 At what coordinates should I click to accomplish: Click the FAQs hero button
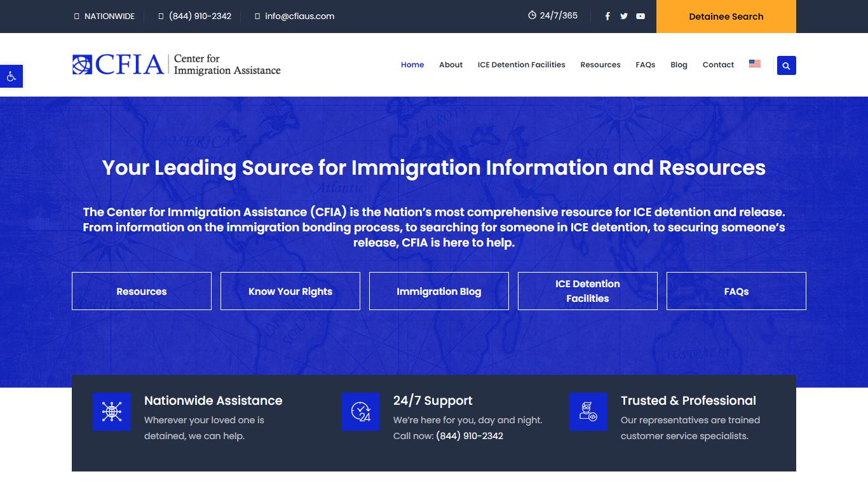(736, 291)
